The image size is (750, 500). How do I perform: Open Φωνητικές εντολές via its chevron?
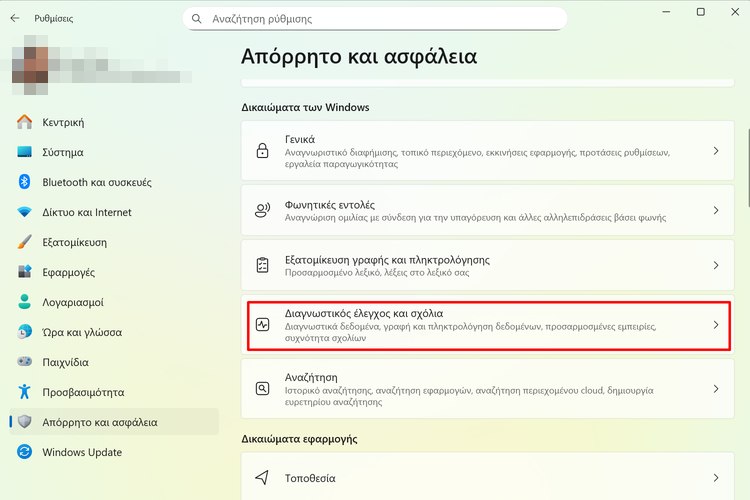tap(716, 211)
